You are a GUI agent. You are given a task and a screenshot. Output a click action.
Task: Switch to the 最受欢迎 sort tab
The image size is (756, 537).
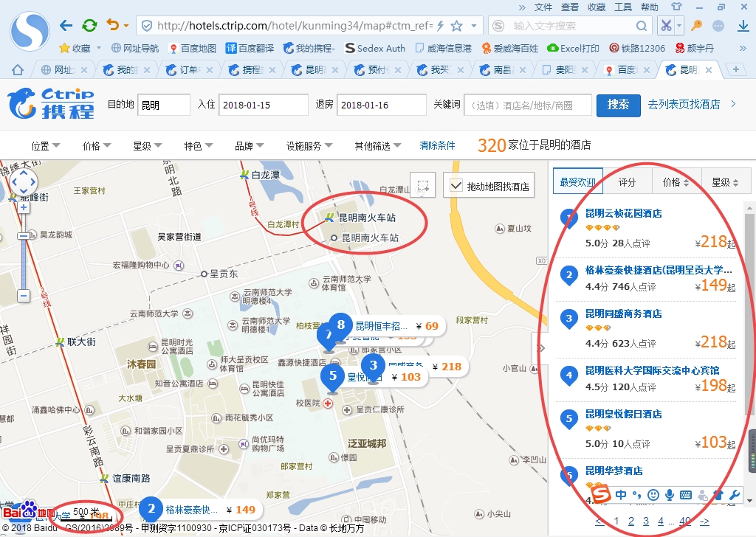577,181
